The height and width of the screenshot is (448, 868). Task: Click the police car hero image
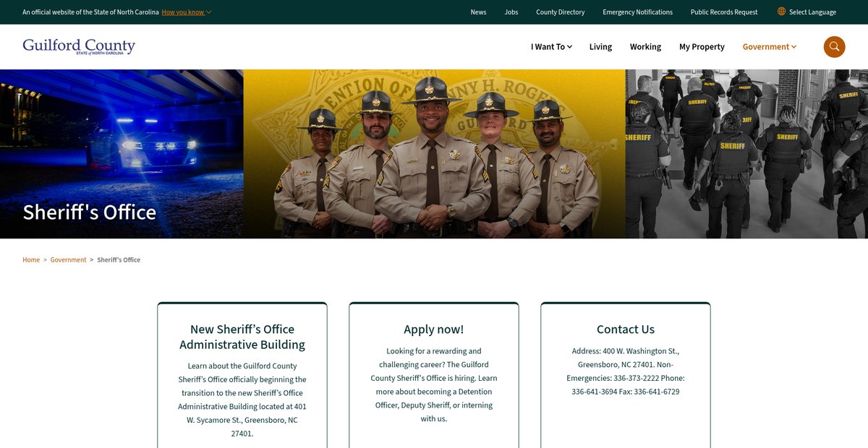coord(122,145)
